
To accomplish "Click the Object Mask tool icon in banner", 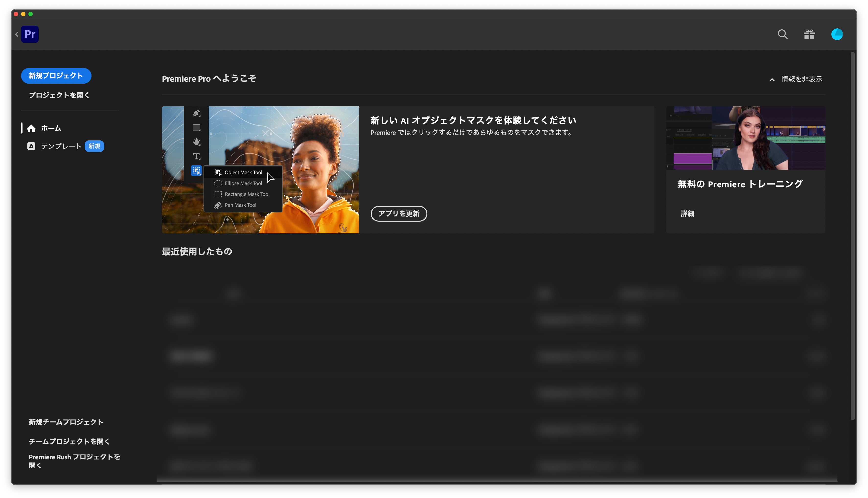I will point(196,171).
